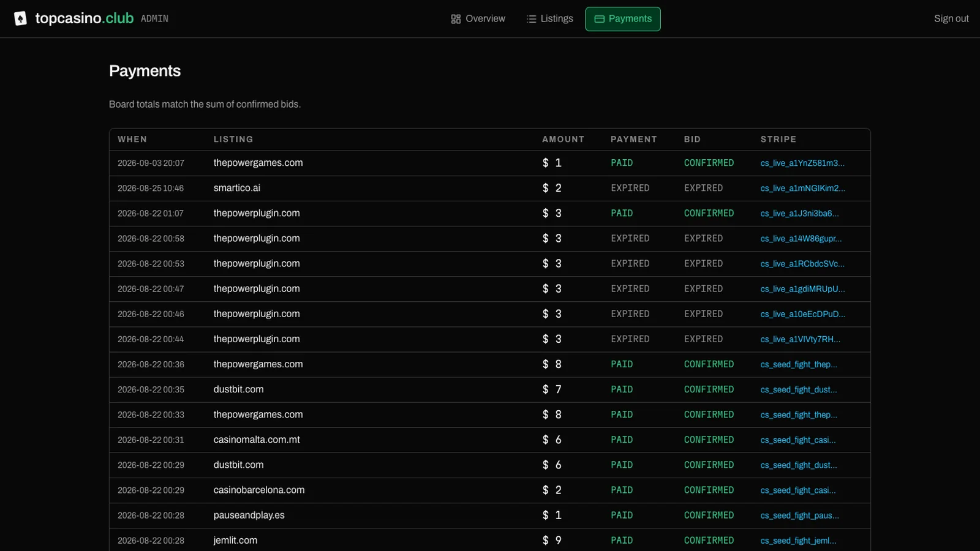Open Stripe link for casinobarcelona.com row
The height and width of the screenshot is (551, 980).
pos(798,490)
